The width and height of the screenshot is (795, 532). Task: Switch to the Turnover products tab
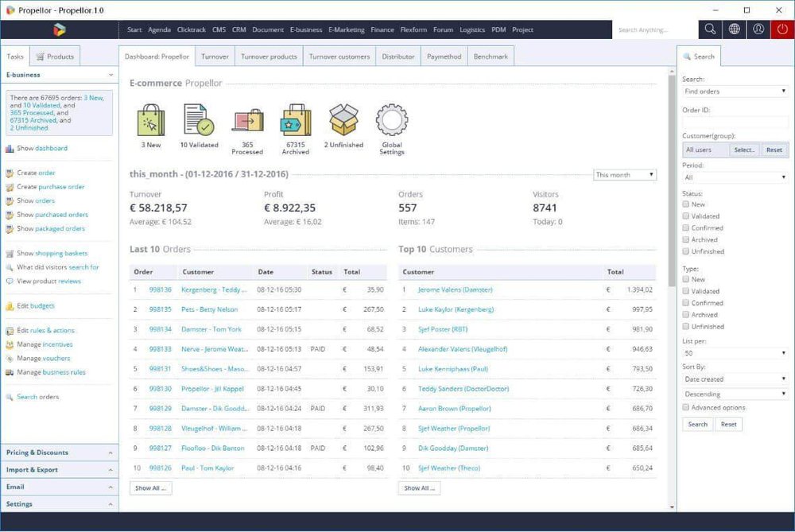pyautogui.click(x=269, y=56)
